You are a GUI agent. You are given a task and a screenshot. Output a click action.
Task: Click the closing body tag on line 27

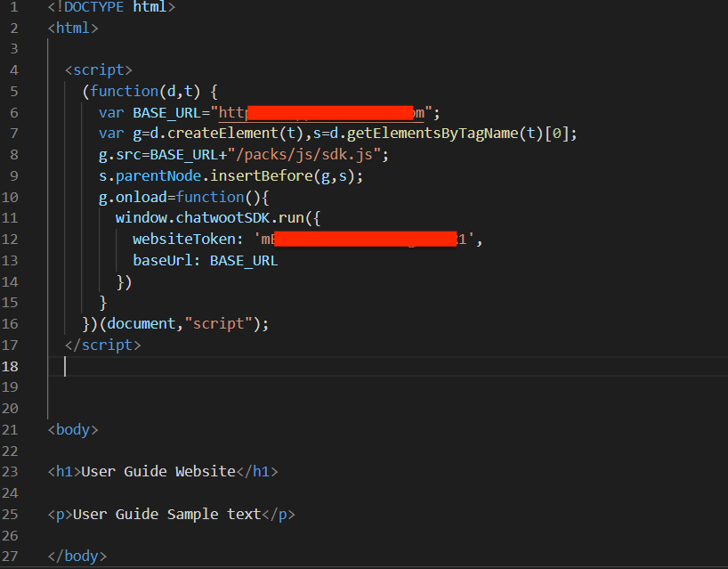[77, 556]
